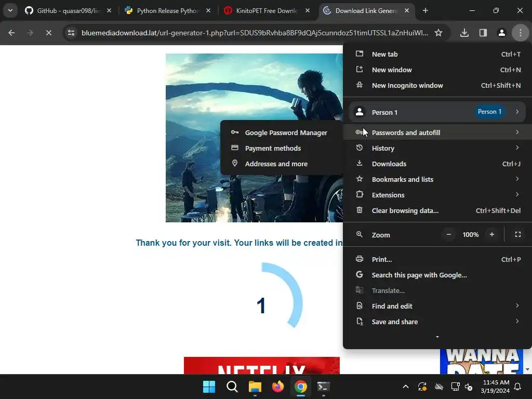The width and height of the screenshot is (532, 399).
Task: Open File Explorer from the taskbar
Action: click(x=255, y=387)
